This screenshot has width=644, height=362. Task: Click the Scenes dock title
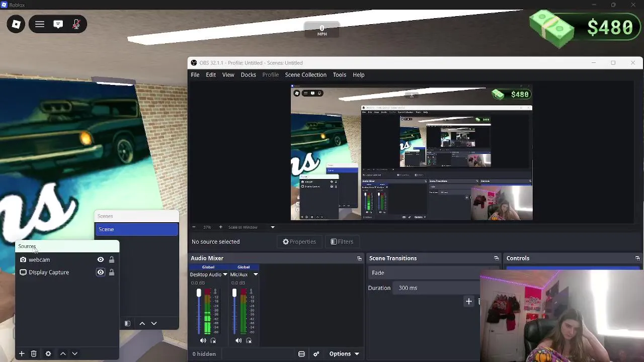[105, 216]
